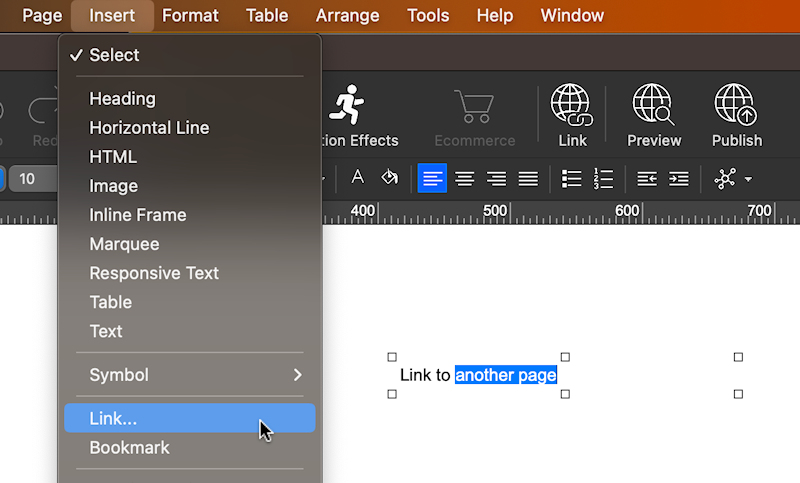Image resolution: width=800 pixels, height=483 pixels.
Task: Click the text color A icon
Action: click(x=357, y=178)
